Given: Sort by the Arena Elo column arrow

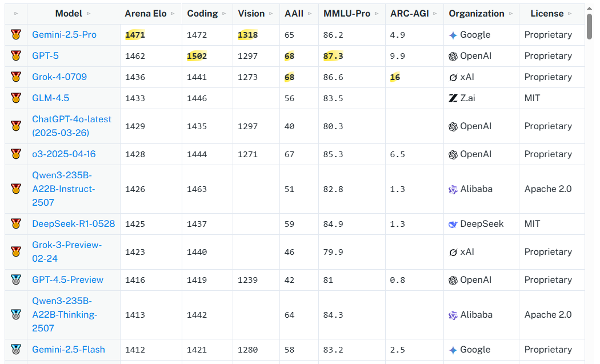Looking at the screenshot, I should point(173,14).
